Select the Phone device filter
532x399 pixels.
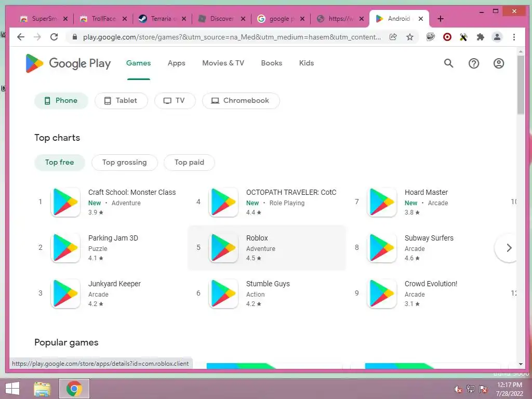tap(61, 101)
